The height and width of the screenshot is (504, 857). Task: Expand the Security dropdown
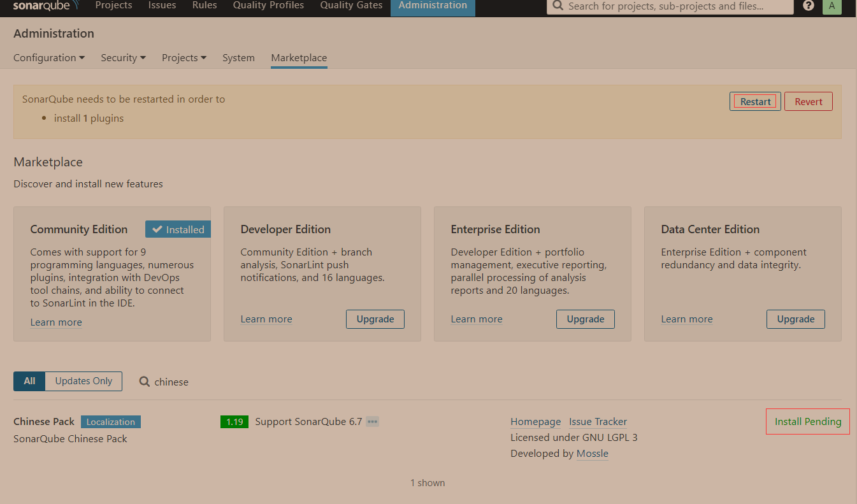123,58
